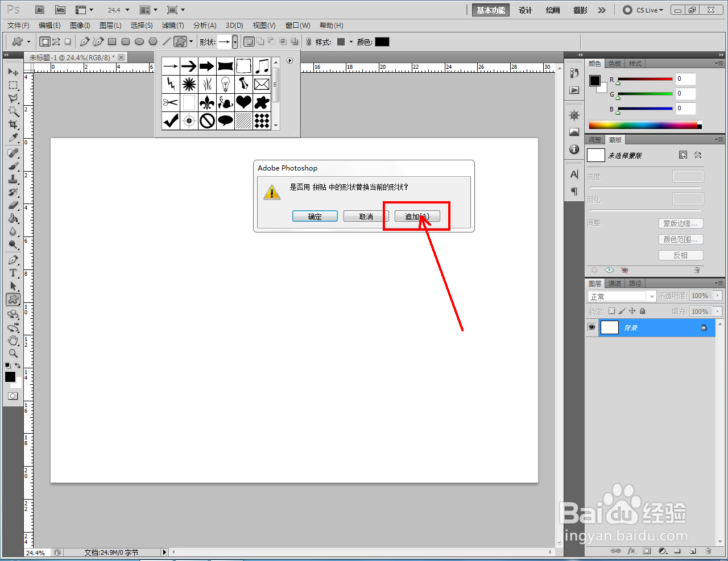Open the 样式 style picker dropdown arrow

click(351, 41)
